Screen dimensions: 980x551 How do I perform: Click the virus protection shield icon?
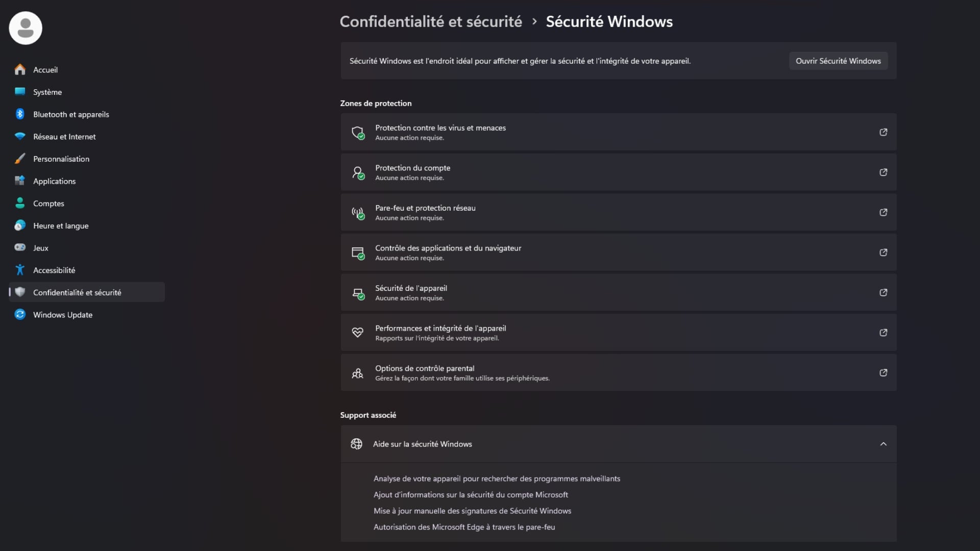tap(358, 132)
